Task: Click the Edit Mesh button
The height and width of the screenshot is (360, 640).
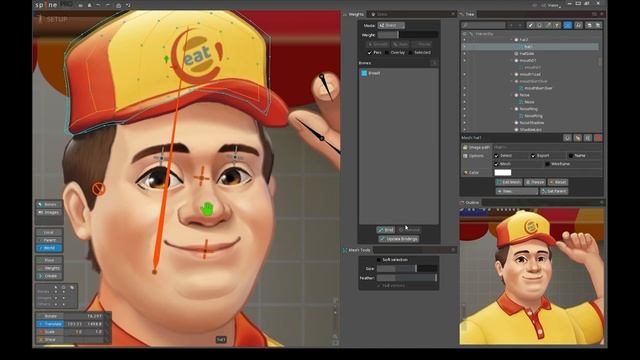Action: (x=509, y=182)
